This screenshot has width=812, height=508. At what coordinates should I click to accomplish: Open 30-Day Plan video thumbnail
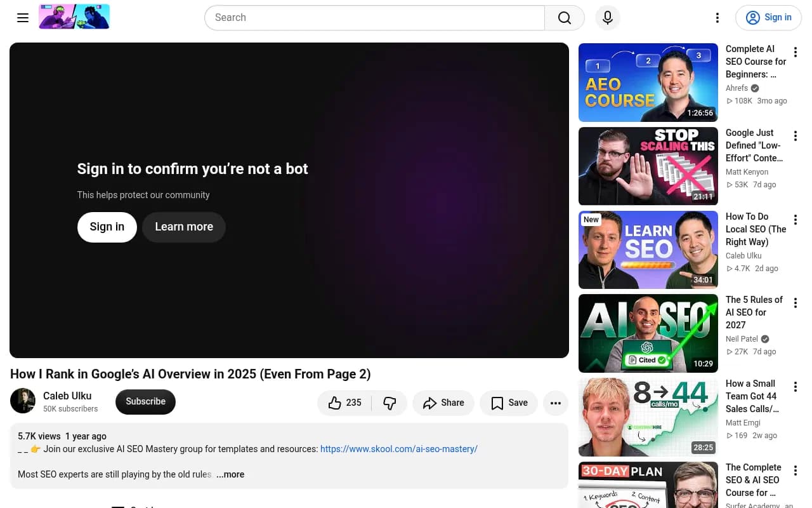(x=648, y=485)
